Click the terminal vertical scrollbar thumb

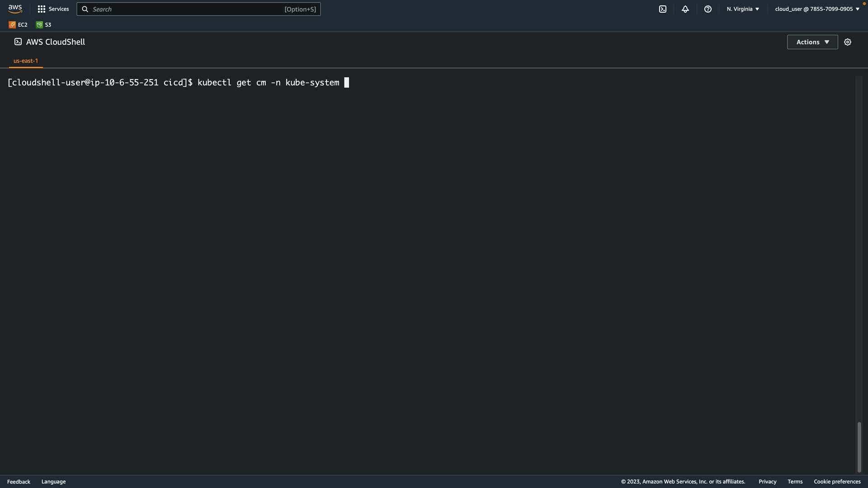[859, 447]
